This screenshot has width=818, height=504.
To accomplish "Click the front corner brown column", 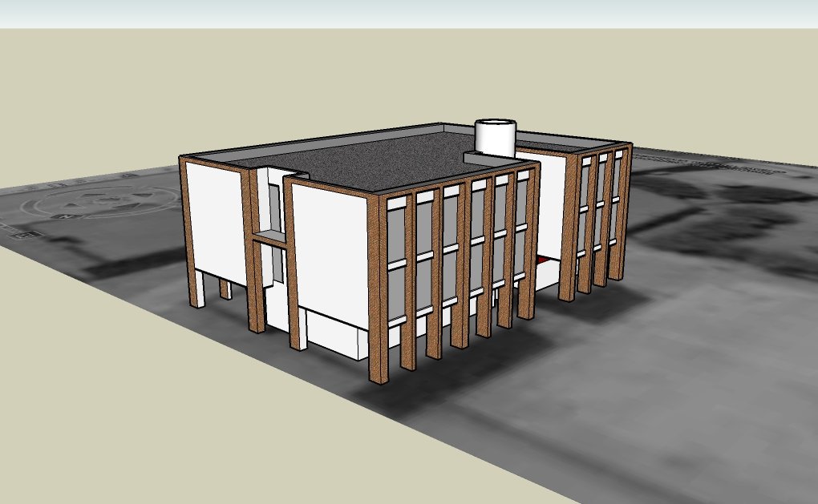I will pos(378,288).
